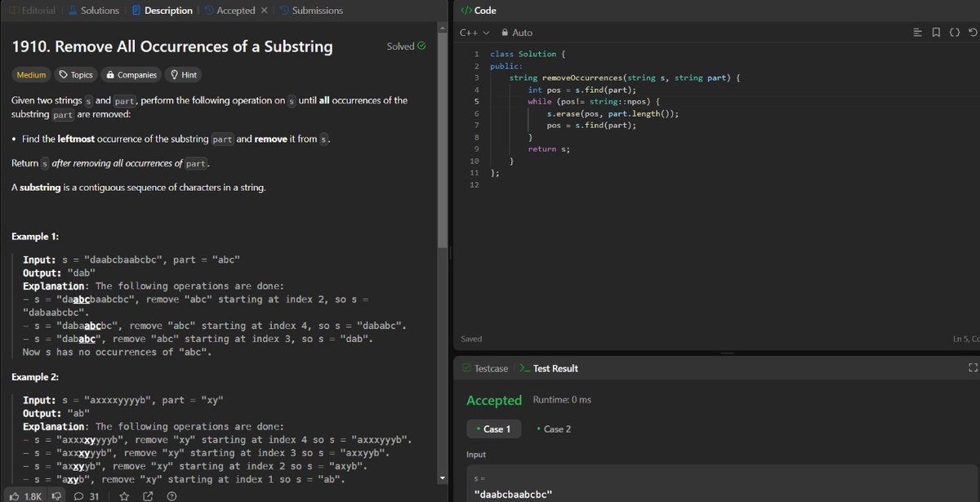Click the Input label in test result
The image size is (980, 502).
(476, 454)
